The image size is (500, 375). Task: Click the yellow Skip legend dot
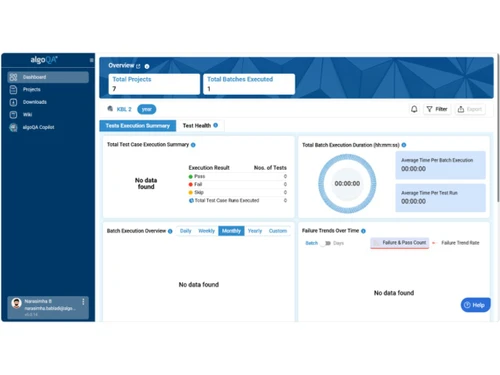tap(191, 192)
